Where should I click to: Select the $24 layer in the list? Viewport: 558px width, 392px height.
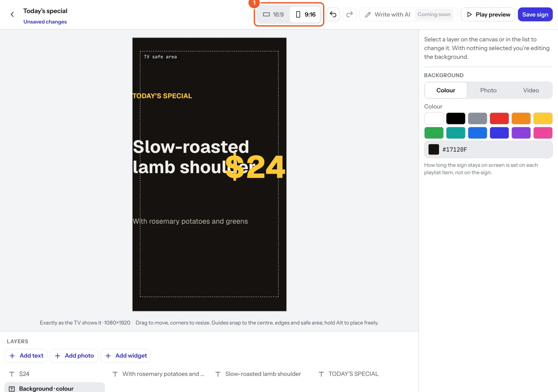pos(55,374)
